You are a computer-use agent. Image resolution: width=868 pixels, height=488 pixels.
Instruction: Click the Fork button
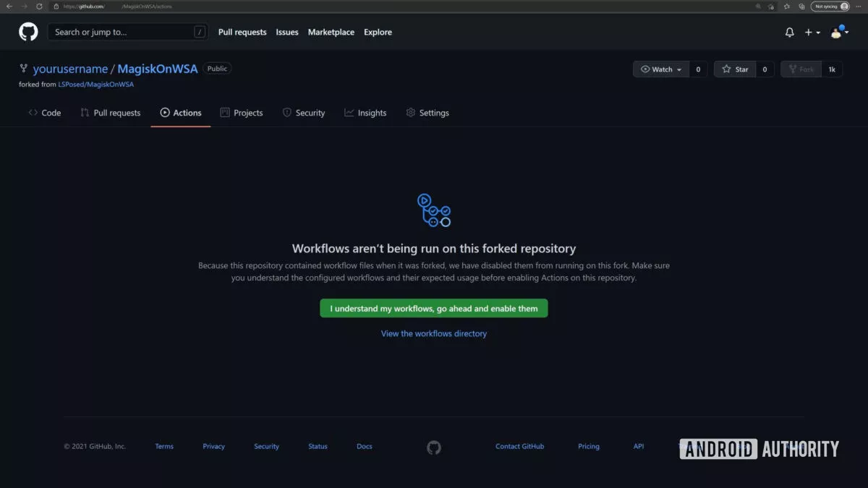coord(801,69)
